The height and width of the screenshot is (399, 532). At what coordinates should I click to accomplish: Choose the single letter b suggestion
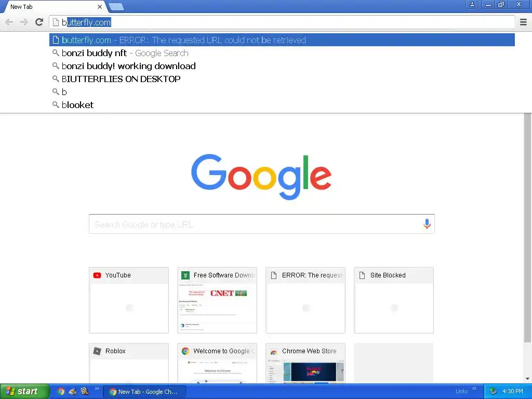282,91
